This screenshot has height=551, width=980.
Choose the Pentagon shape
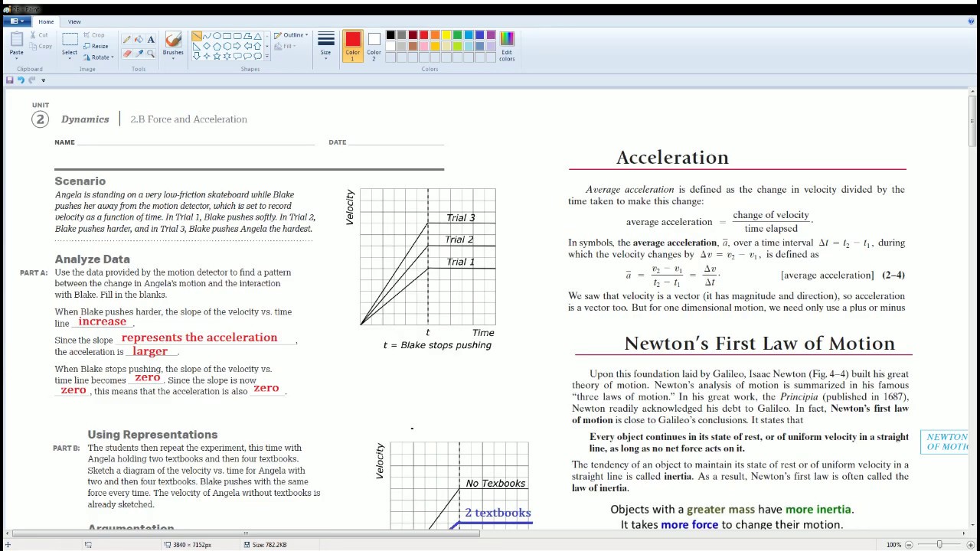click(x=217, y=46)
